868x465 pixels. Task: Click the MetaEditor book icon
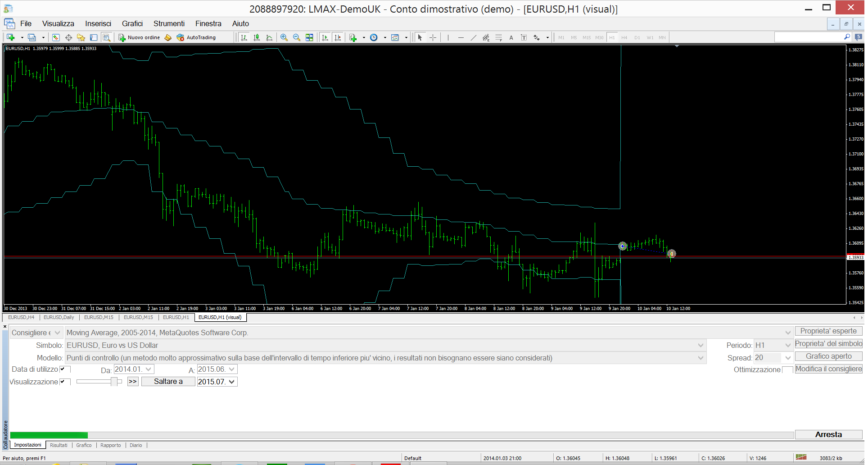pyautogui.click(x=168, y=37)
